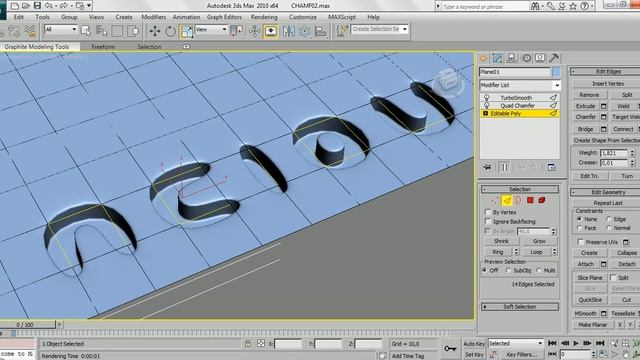Enable the Ignore Backfacing checkbox

(x=488, y=221)
